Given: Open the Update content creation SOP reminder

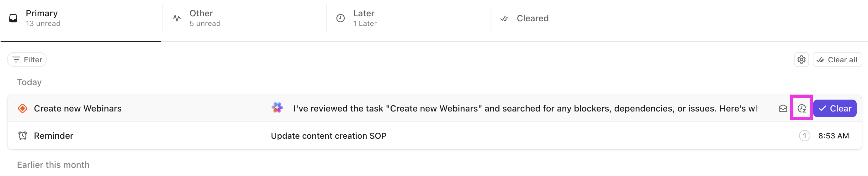Looking at the screenshot, I should 328,136.
